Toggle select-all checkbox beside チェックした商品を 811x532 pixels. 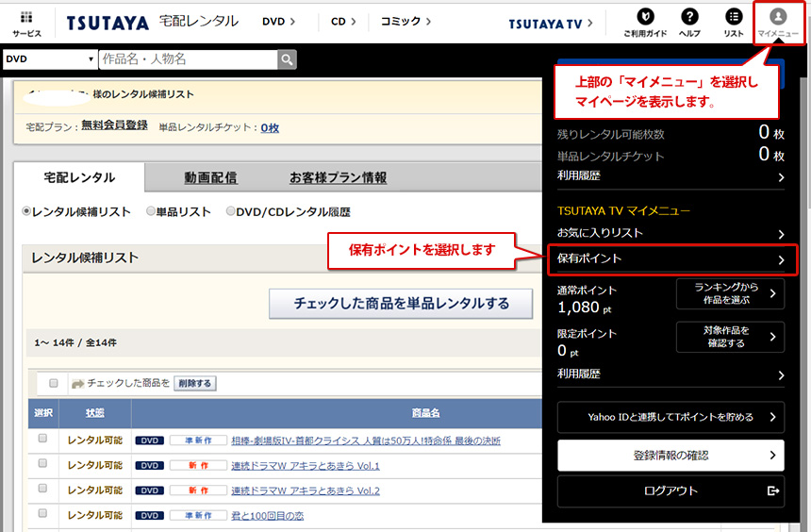pos(53,383)
